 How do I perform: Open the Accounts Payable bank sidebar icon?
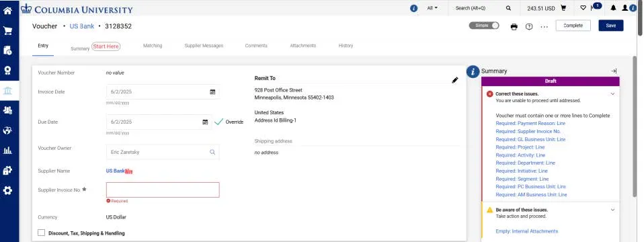[7, 90]
